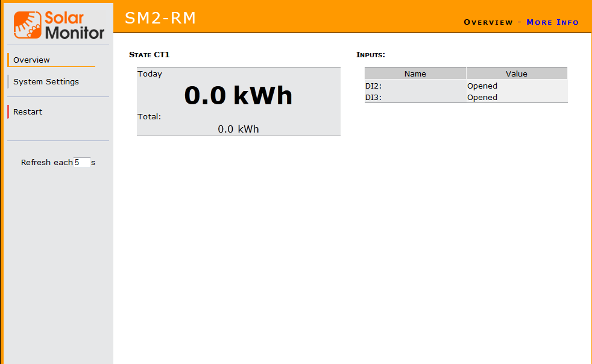Open the Overview sidebar menu item
The height and width of the screenshot is (364, 592).
coord(31,60)
